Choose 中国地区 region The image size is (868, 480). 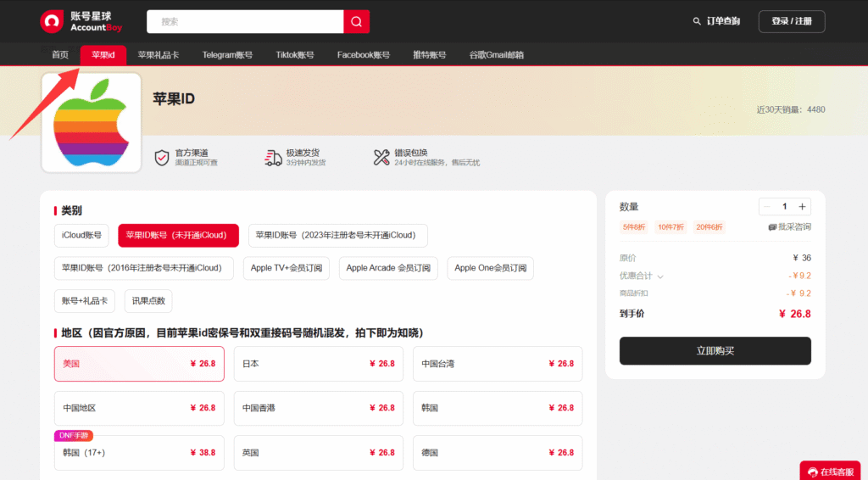point(139,408)
